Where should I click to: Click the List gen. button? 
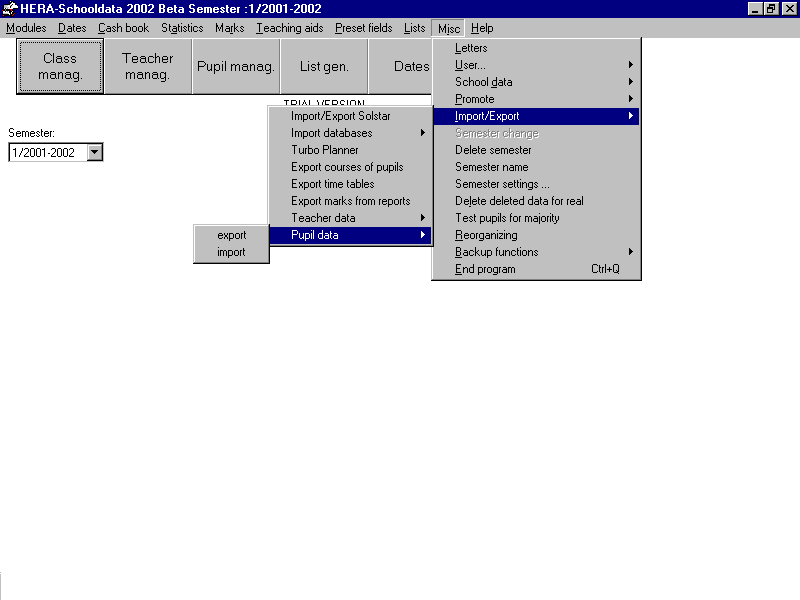[x=324, y=66]
